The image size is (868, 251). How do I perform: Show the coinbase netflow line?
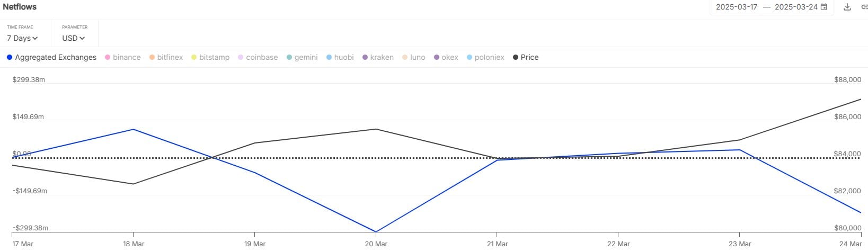coord(258,57)
